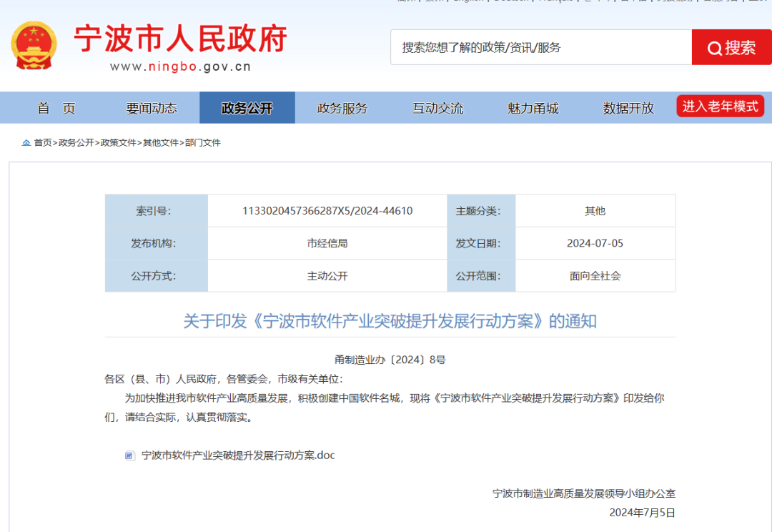Select the 政务公开 navigation tab
This screenshot has width=772, height=532.
(x=247, y=108)
